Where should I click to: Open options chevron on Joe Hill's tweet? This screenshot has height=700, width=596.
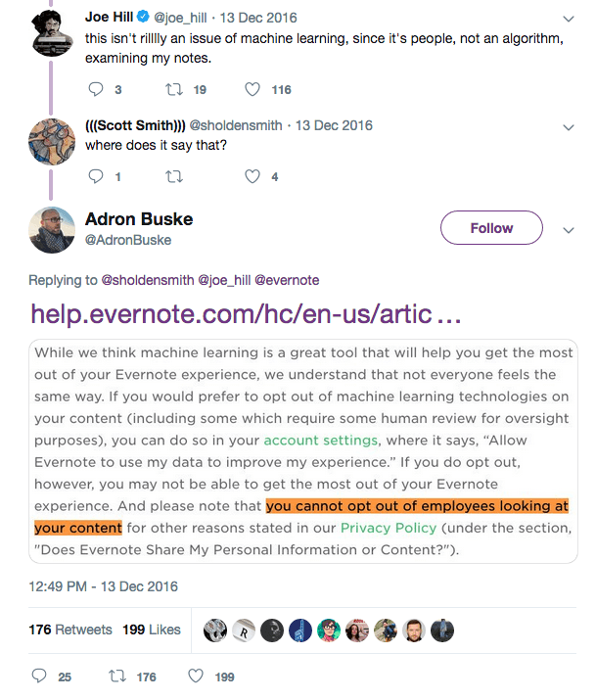pos(570,19)
